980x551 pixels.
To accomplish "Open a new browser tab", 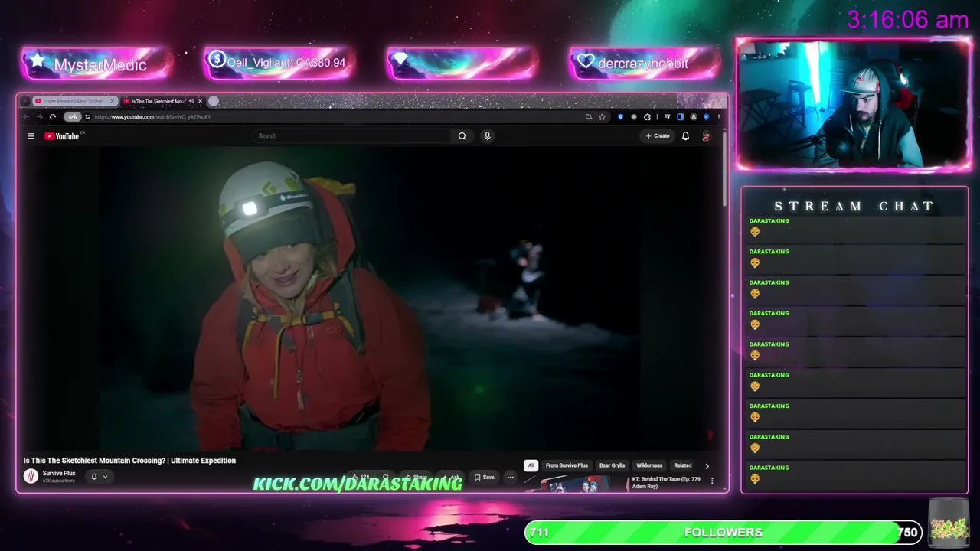I will click(x=214, y=101).
